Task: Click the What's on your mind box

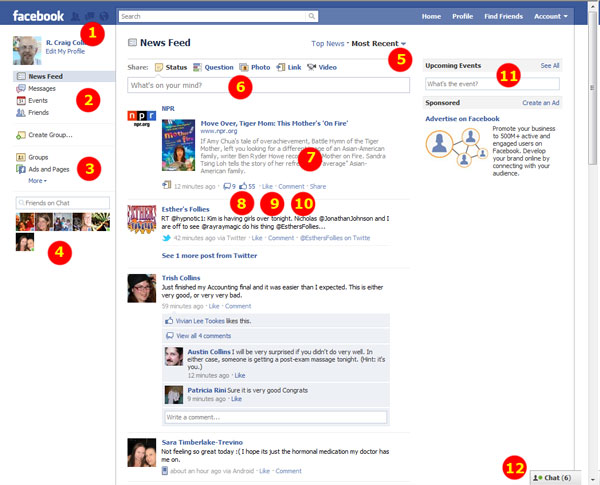Action: (268, 85)
